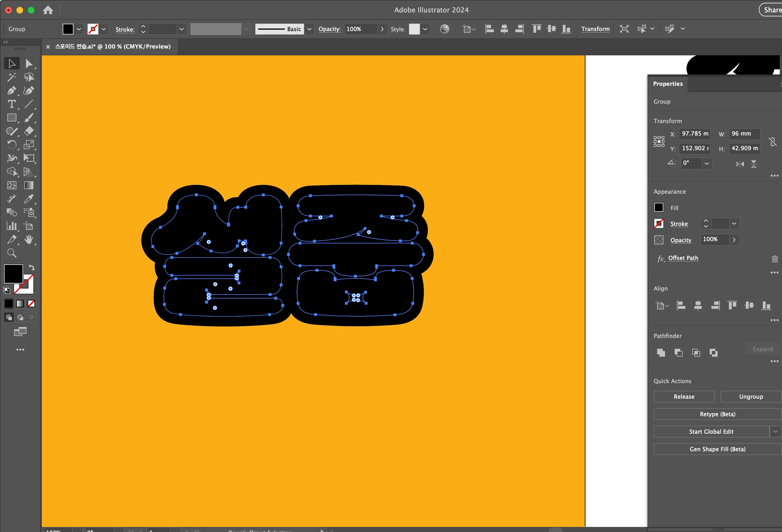This screenshot has width=782, height=532.
Task: Switch to Draw Behind mode
Action: click(x=20, y=317)
